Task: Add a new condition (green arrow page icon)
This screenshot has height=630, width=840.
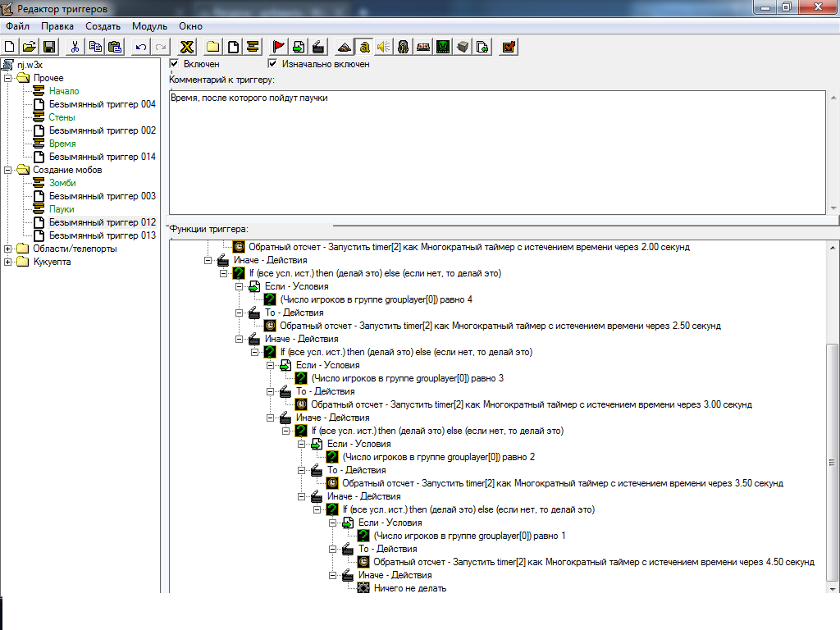Action: tap(299, 47)
